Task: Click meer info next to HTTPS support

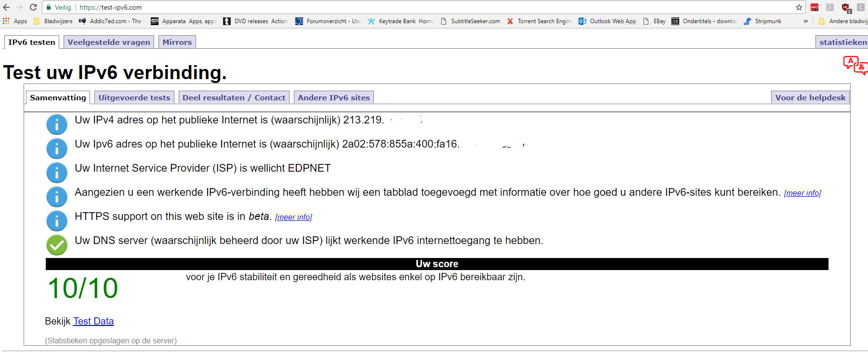Action: [293, 217]
